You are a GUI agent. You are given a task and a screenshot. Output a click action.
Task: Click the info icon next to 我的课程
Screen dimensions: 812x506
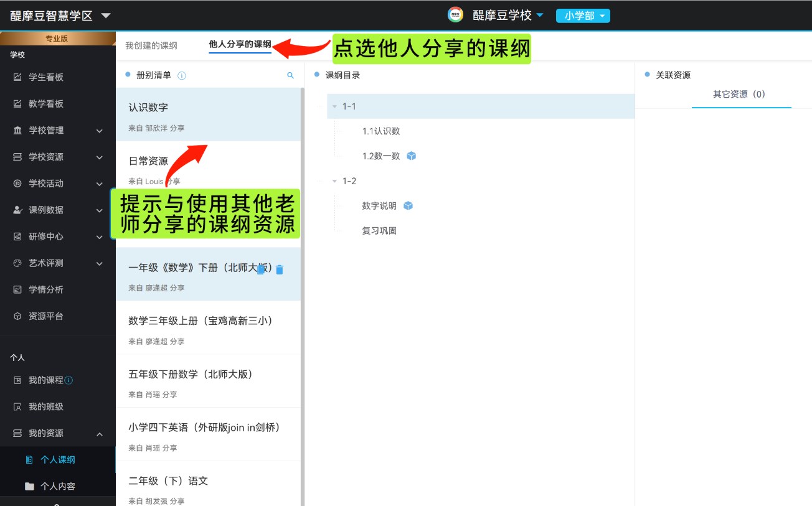click(69, 380)
